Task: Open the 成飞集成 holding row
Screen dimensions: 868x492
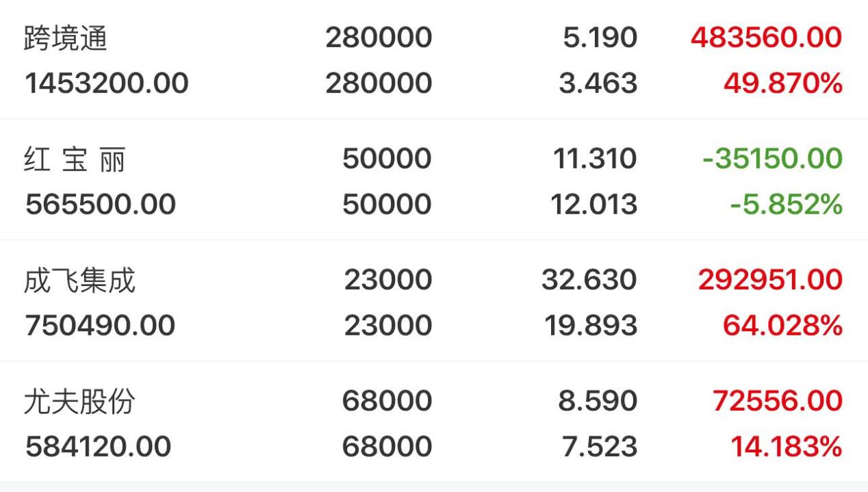Action: pyautogui.click(x=434, y=300)
